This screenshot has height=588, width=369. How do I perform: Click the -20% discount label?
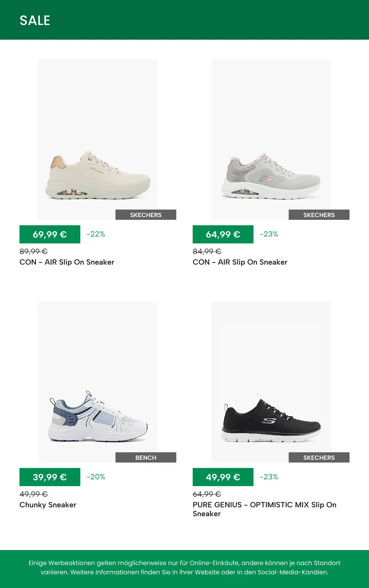[96, 477]
